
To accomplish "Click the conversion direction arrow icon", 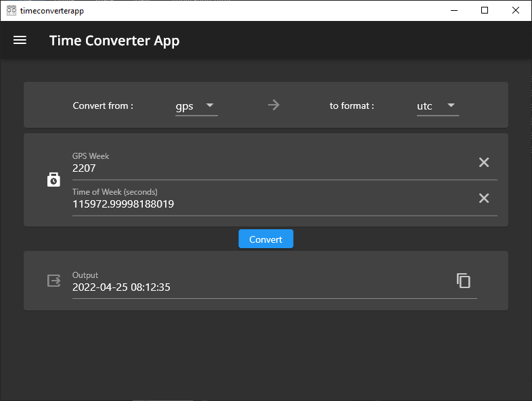I will tap(273, 105).
